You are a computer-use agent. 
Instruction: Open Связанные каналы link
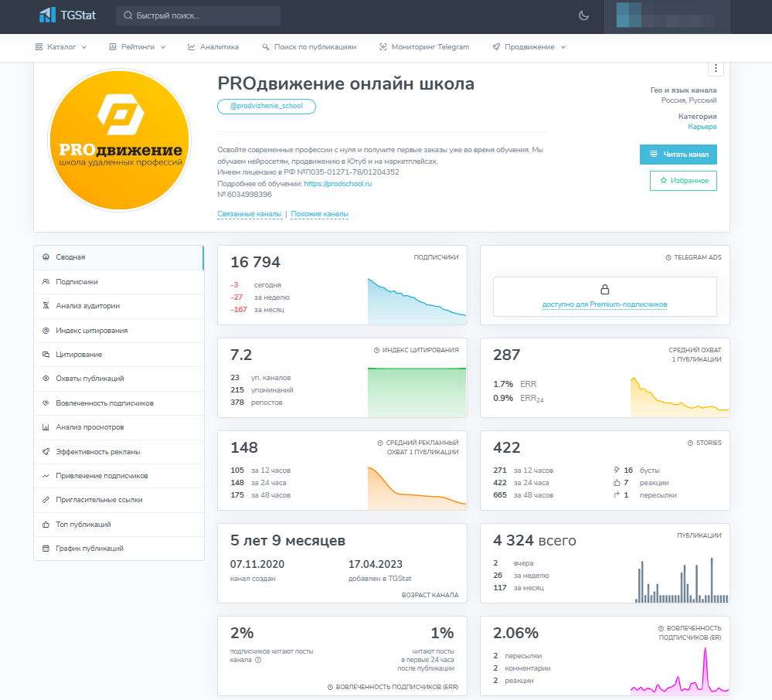(250, 214)
